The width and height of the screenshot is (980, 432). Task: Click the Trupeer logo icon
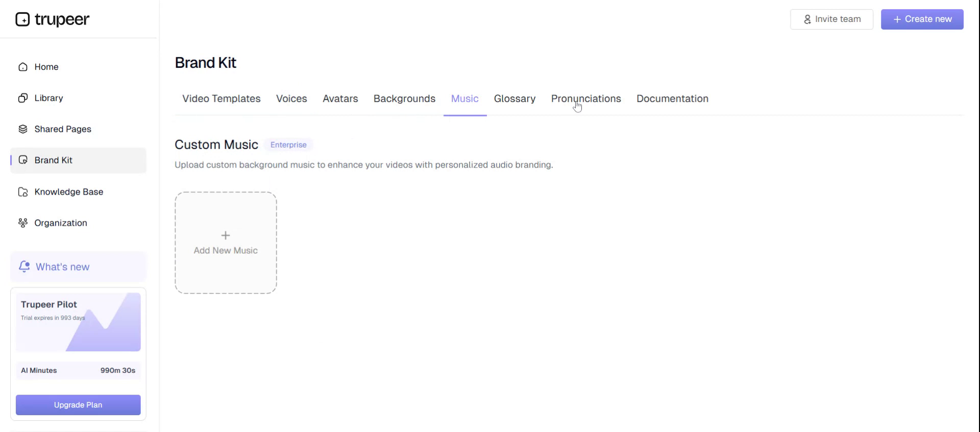(22, 19)
